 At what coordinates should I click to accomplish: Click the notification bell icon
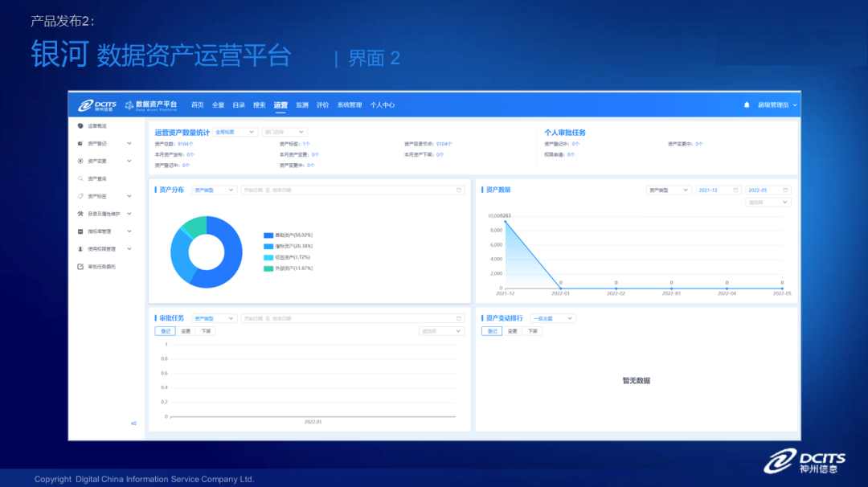(x=747, y=105)
